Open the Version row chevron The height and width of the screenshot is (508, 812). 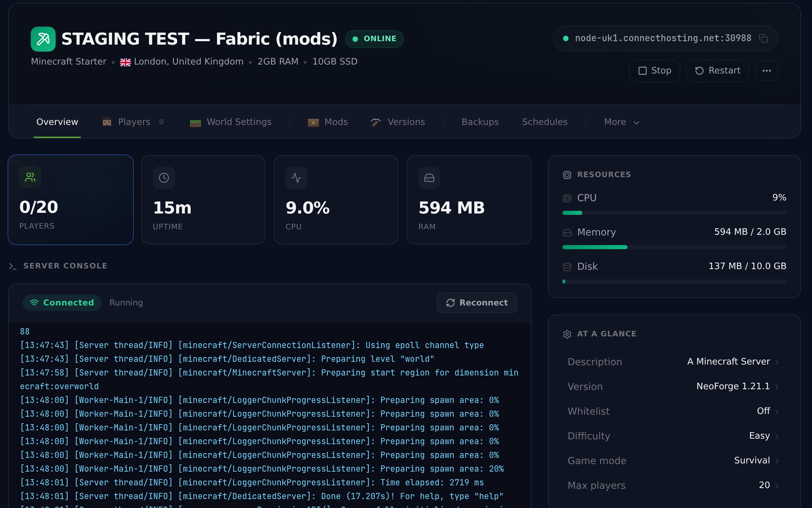pos(777,387)
